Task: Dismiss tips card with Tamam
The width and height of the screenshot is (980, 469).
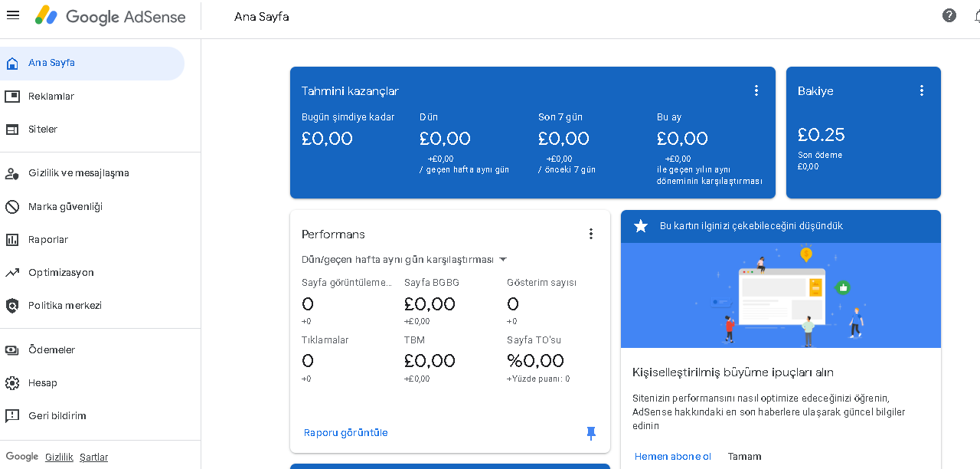Action: point(744,457)
